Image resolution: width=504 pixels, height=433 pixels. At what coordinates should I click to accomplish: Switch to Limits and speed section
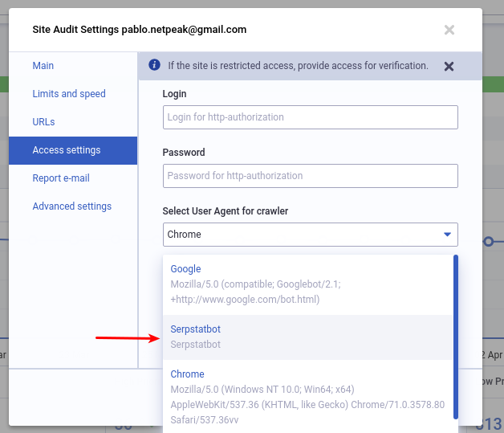click(69, 94)
